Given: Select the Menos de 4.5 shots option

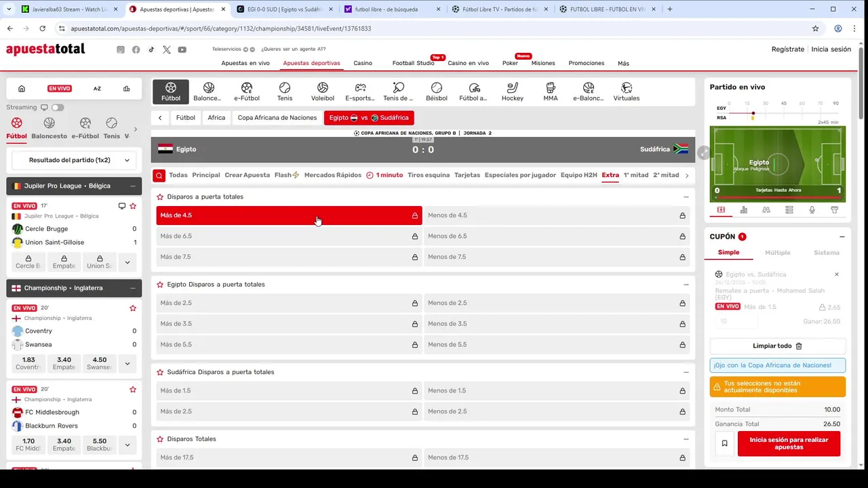Looking at the screenshot, I should click(x=557, y=216).
